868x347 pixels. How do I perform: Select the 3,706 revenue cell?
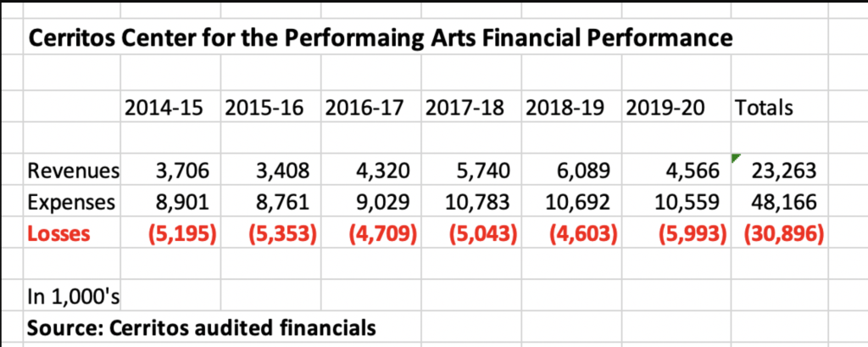click(185, 171)
